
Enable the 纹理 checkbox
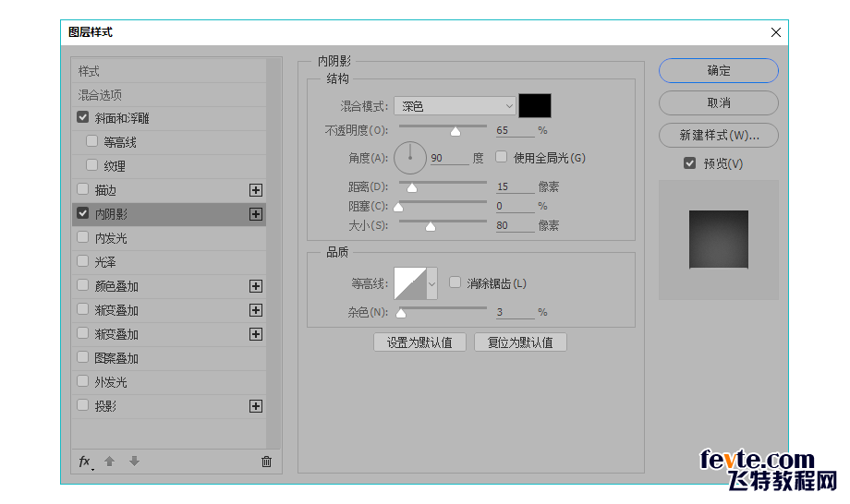91,165
